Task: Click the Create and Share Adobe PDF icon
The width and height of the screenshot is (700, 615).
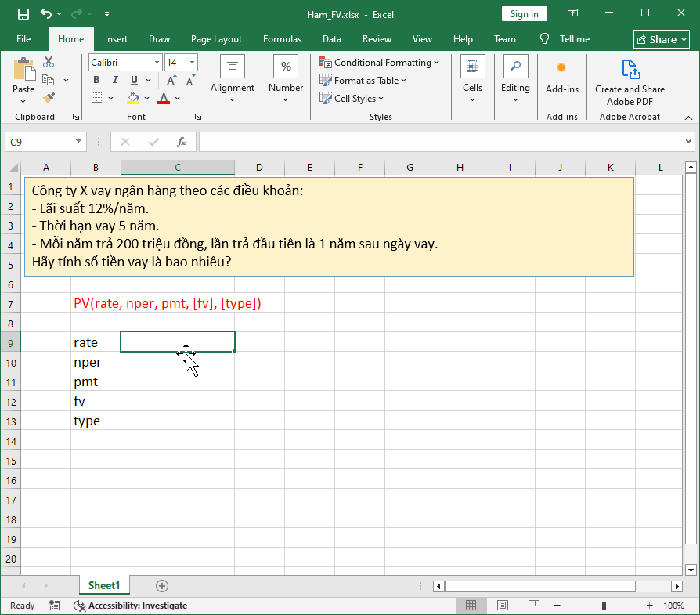Action: click(x=630, y=70)
